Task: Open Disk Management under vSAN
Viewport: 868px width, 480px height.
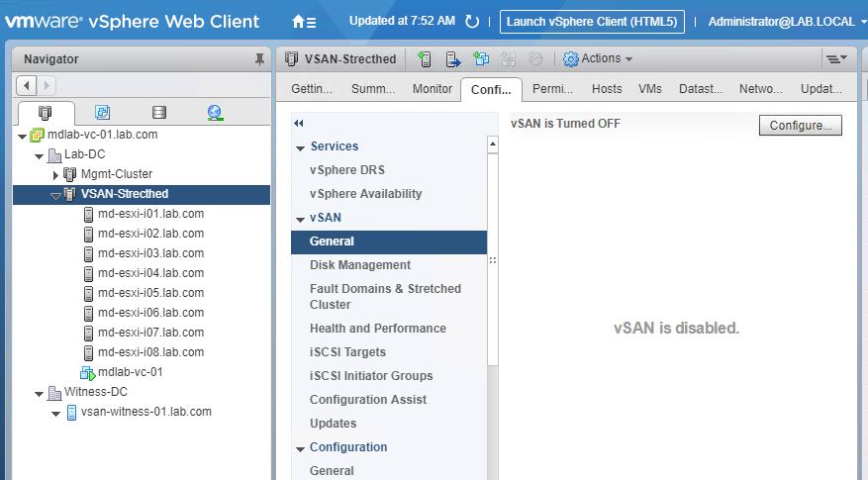Action: [x=360, y=265]
